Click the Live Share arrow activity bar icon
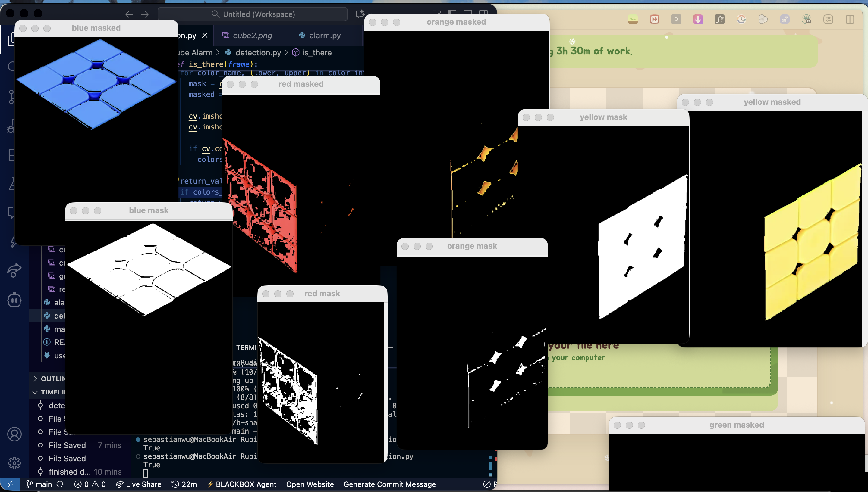The image size is (868, 492). coord(14,270)
